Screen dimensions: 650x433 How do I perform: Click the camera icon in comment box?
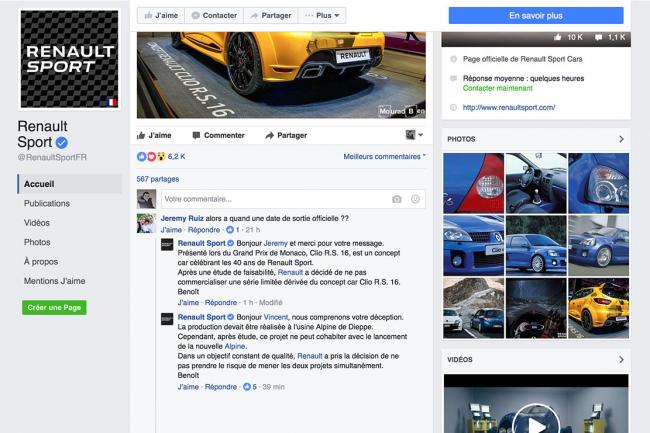tap(397, 199)
